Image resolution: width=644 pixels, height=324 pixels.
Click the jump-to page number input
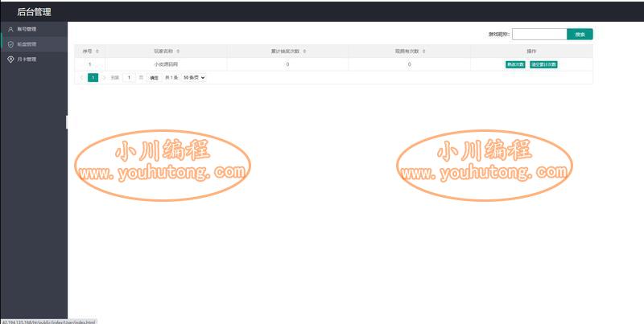point(129,77)
